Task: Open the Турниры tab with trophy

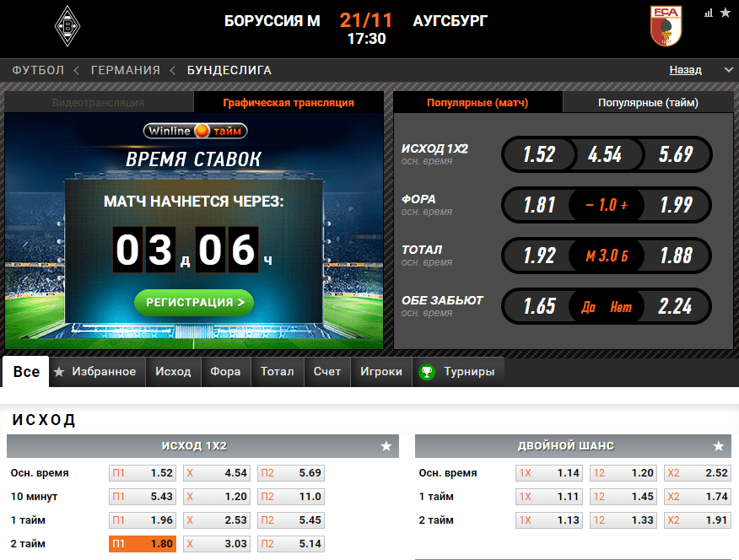Action: click(x=458, y=372)
